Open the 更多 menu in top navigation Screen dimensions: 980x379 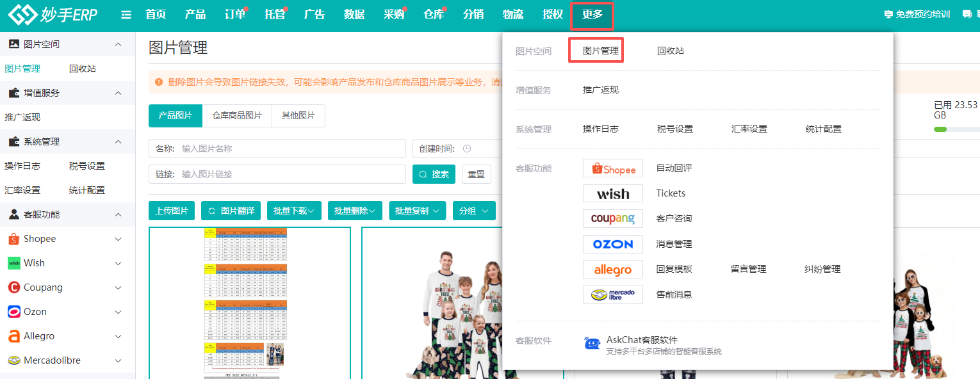click(592, 15)
